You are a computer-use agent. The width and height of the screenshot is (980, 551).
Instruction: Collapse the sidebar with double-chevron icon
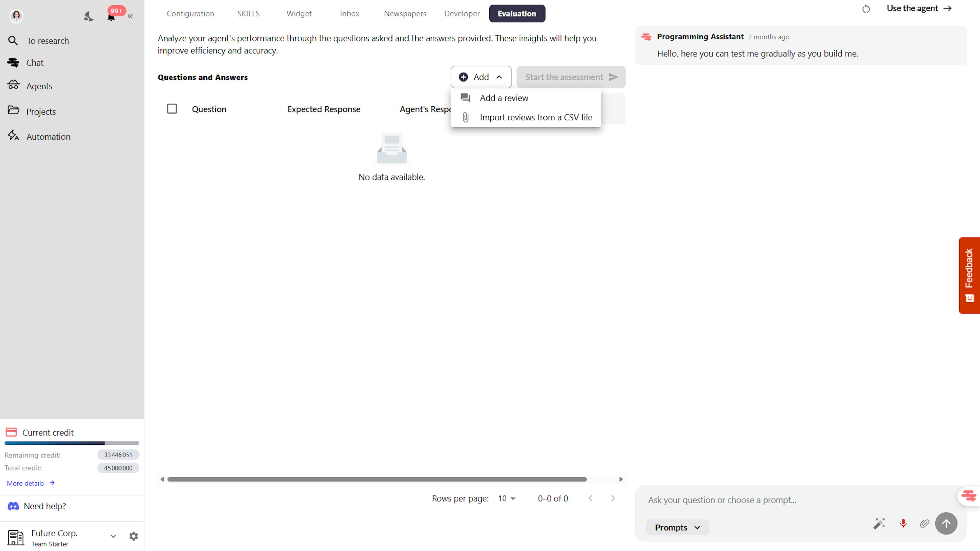click(130, 16)
